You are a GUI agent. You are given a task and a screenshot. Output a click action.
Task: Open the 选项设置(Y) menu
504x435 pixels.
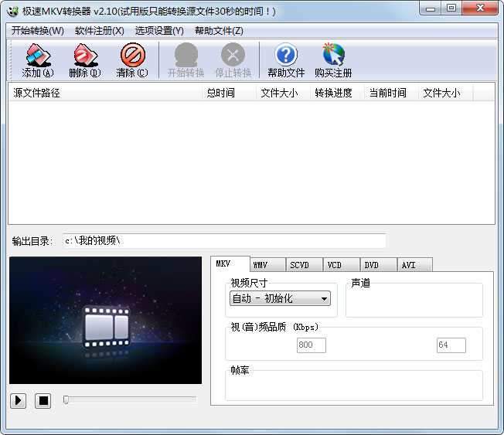tap(159, 31)
